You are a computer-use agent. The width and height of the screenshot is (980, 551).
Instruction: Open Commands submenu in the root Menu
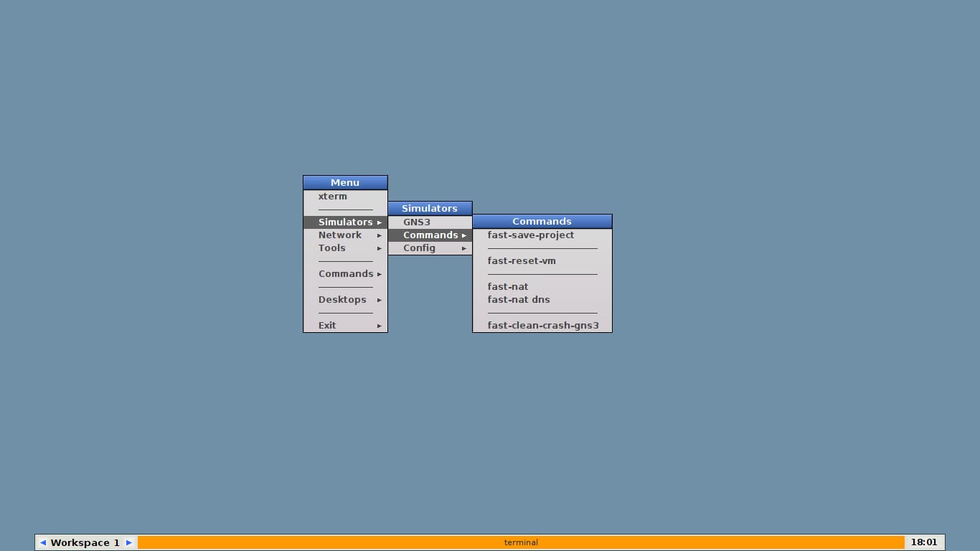(x=345, y=274)
